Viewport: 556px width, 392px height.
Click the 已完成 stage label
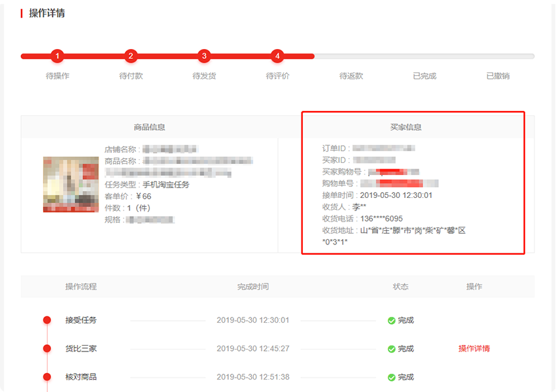424,76
